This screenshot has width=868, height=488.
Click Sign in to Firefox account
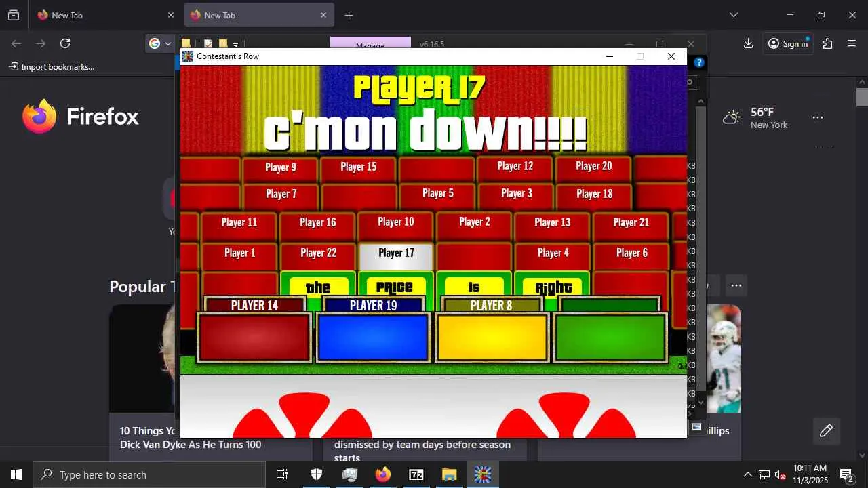[x=788, y=43]
